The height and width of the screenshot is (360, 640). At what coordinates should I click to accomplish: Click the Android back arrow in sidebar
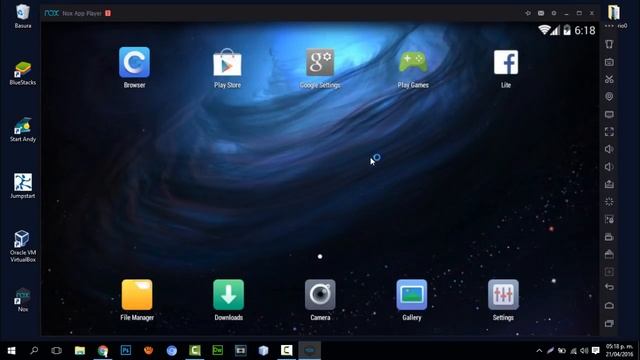609,287
